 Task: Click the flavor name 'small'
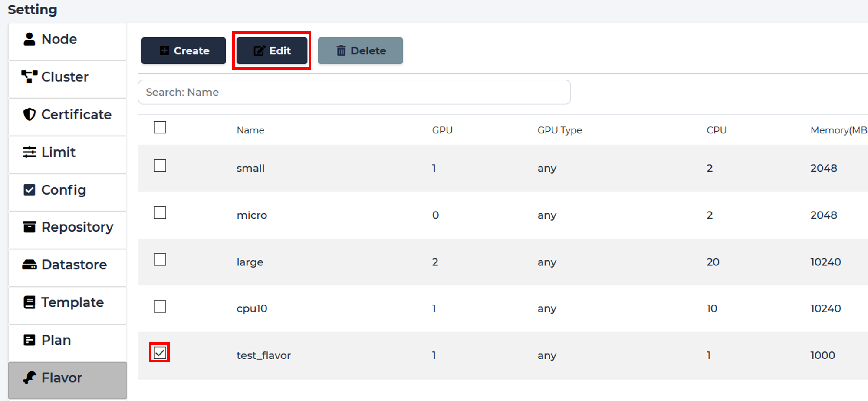[250, 168]
